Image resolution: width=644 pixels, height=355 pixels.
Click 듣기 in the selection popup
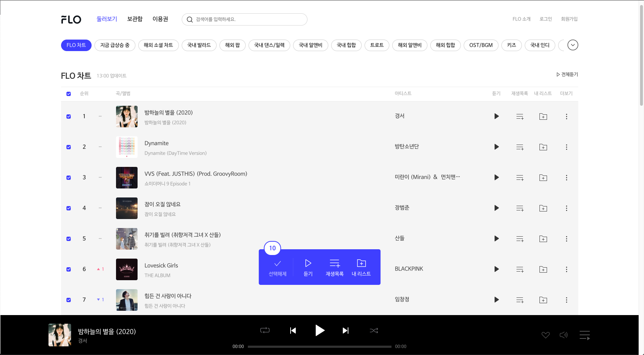(308, 268)
